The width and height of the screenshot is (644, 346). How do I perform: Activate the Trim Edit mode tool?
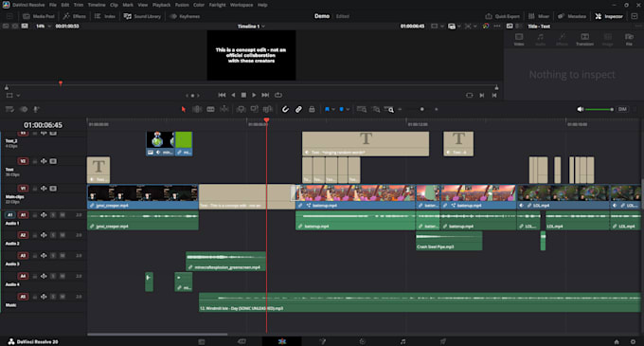[197, 109]
